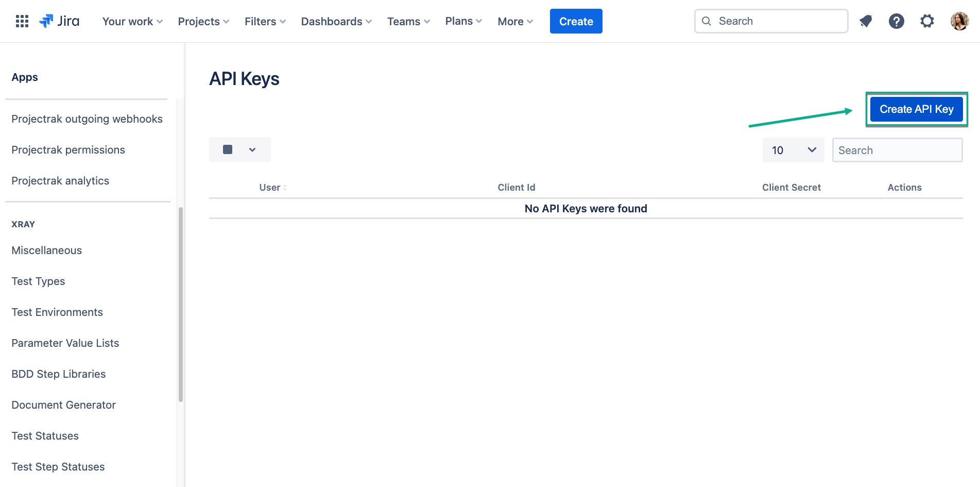Screen dimensions: 980x487
Task: Open the app switcher grid icon
Action: pyautogui.click(x=22, y=21)
